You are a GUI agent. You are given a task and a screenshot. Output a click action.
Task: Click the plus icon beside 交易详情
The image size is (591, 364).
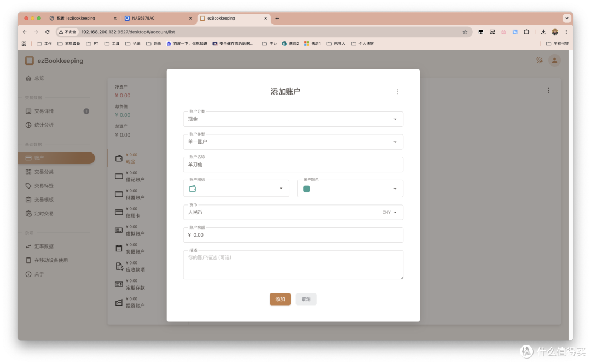click(86, 111)
